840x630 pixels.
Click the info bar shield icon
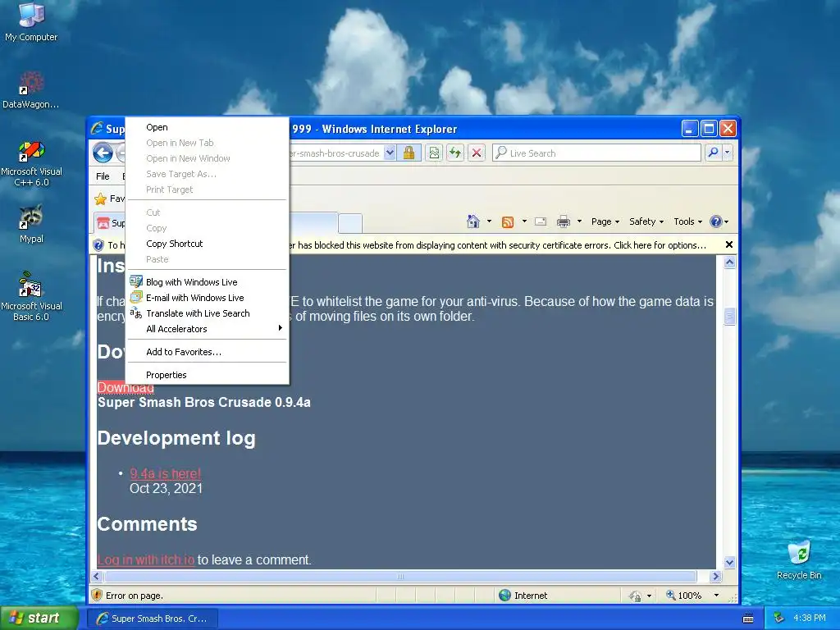tap(98, 245)
